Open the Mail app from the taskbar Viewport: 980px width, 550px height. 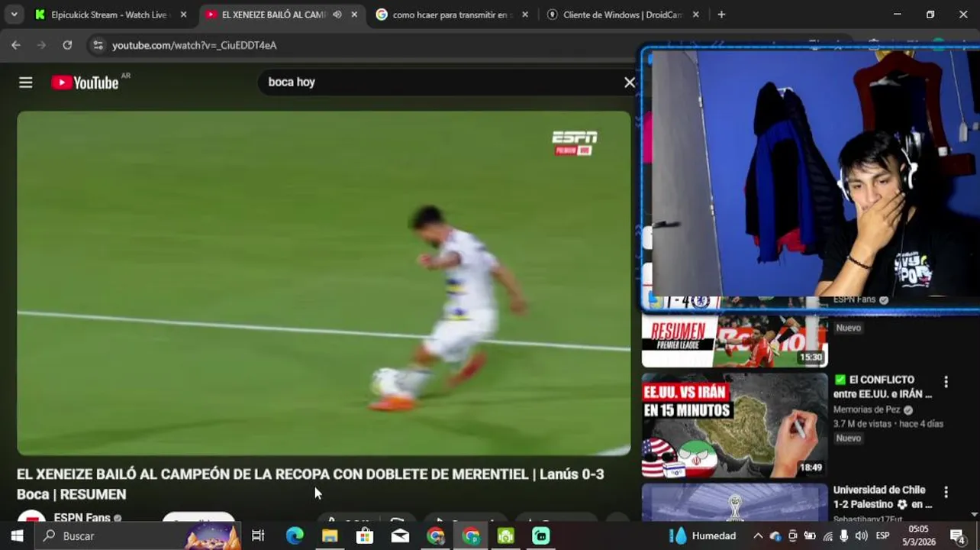pyautogui.click(x=400, y=536)
